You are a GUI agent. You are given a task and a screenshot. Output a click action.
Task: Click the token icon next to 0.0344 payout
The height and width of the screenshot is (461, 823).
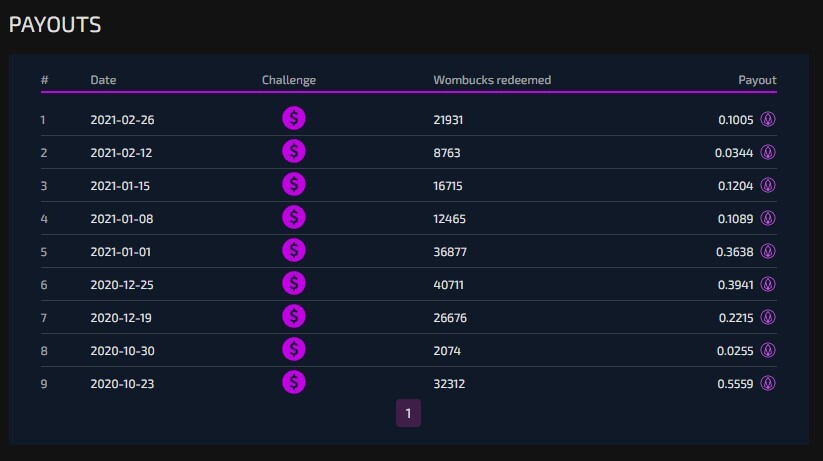[768, 152]
